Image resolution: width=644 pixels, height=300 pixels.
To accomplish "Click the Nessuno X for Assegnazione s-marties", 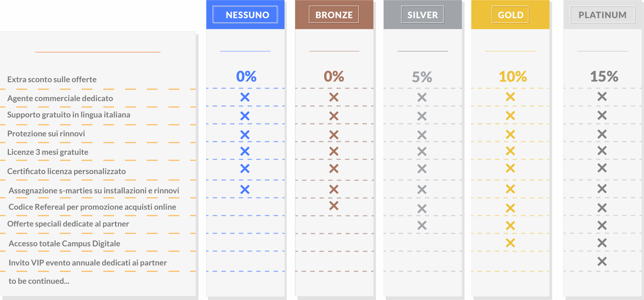I will pyautogui.click(x=245, y=189).
